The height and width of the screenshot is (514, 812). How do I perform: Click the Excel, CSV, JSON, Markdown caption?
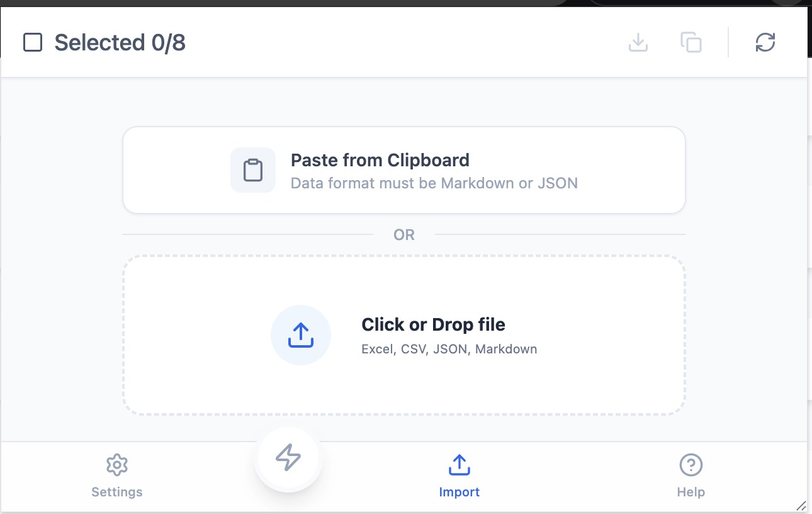pyautogui.click(x=449, y=349)
